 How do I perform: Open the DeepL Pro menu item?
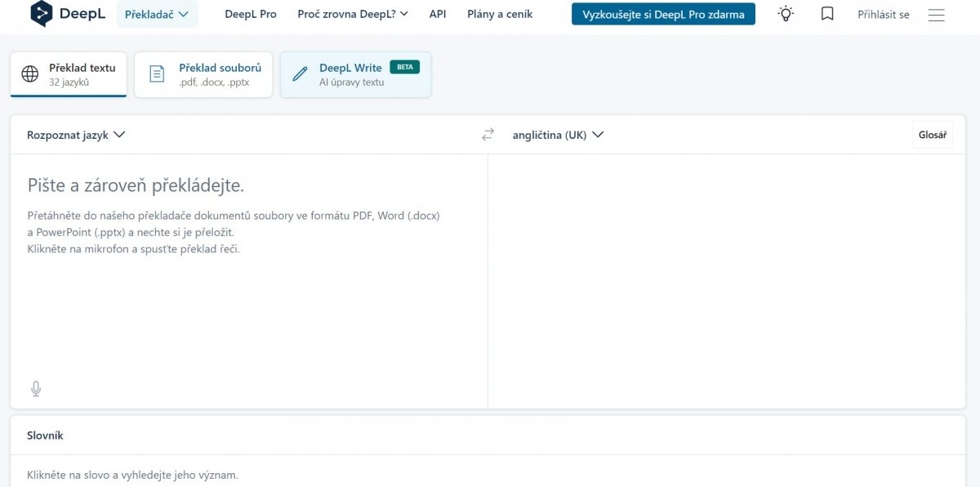pyautogui.click(x=251, y=14)
